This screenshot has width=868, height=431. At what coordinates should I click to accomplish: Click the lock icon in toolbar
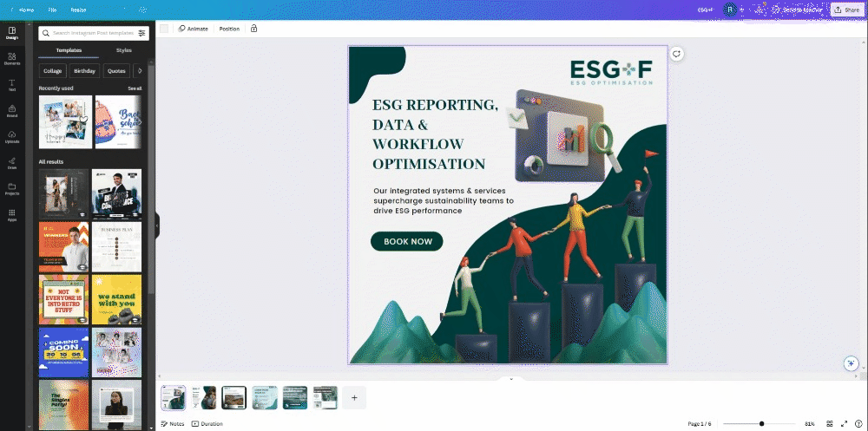253,29
